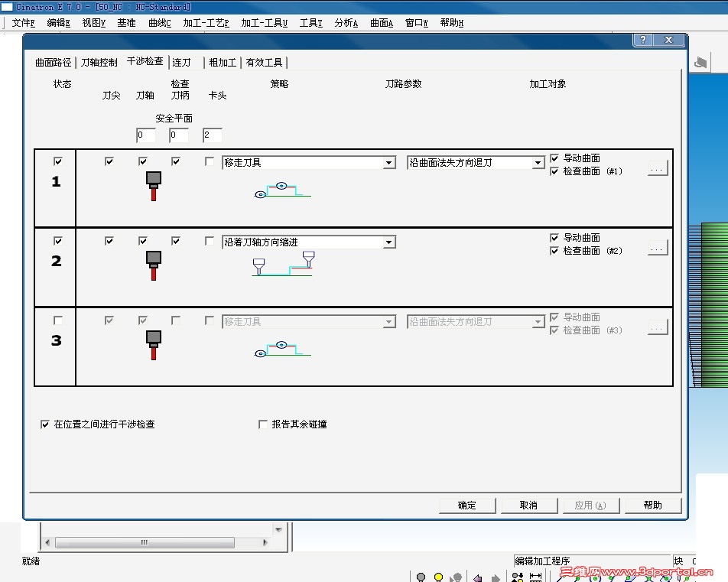Click the question mark help icon in dialog title
The width and height of the screenshot is (728, 582).
643,40
